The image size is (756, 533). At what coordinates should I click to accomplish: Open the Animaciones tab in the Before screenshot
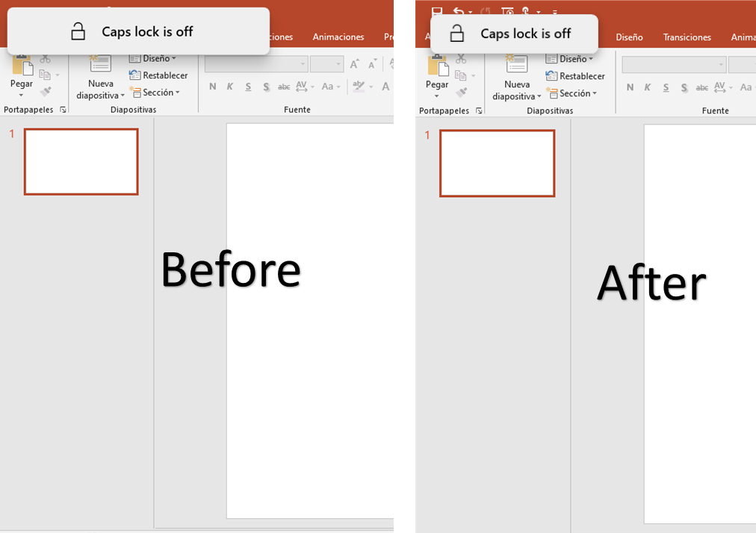point(338,37)
